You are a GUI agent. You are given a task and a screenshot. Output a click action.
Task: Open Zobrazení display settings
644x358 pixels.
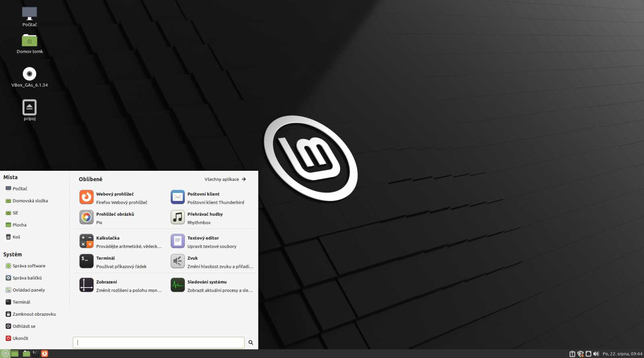pos(121,286)
